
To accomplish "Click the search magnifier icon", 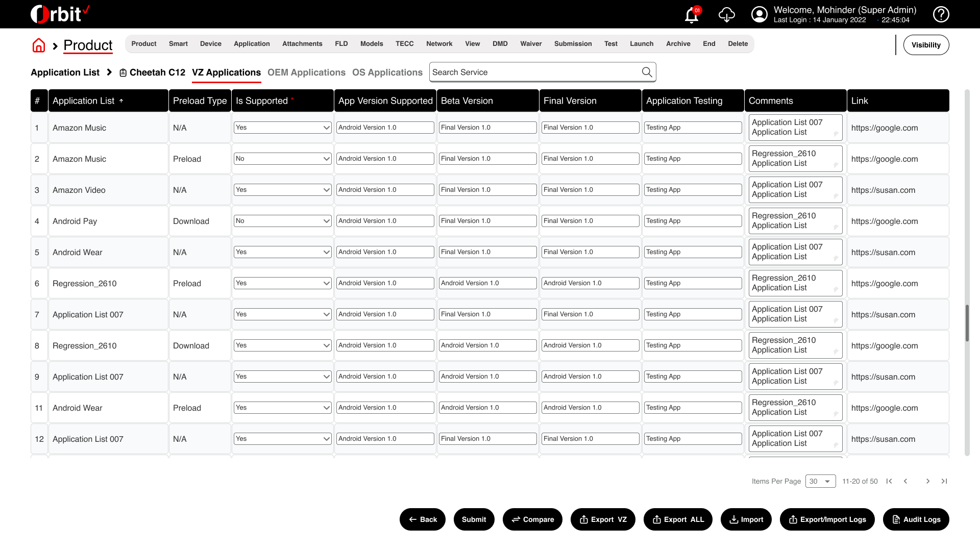I will click(x=647, y=72).
